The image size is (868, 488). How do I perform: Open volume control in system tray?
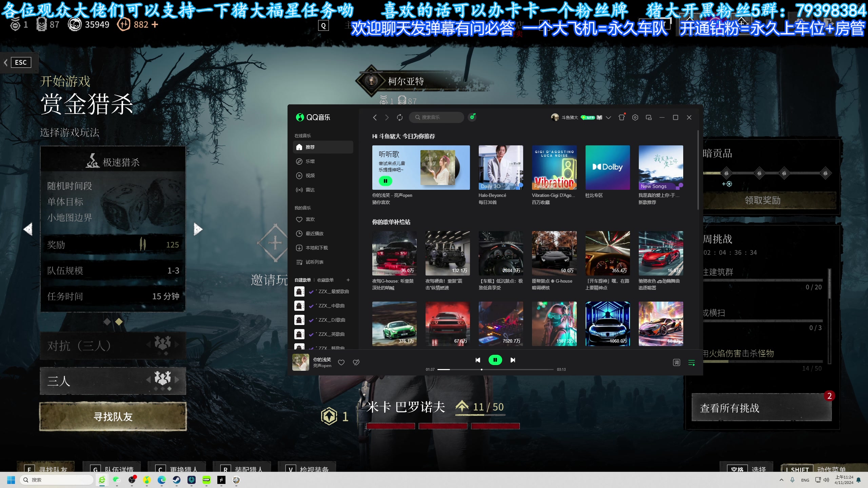click(826, 480)
